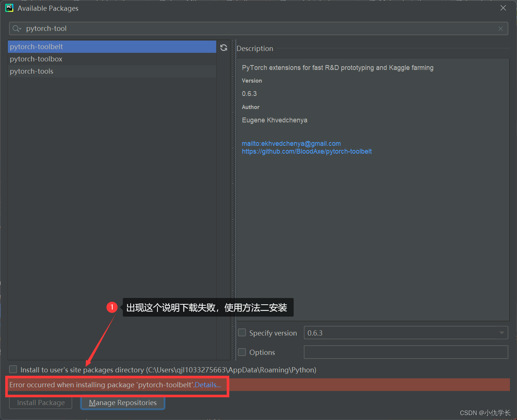Open the Details... link in the error bar
Image resolution: width=517 pixels, height=420 pixels.
pos(208,385)
